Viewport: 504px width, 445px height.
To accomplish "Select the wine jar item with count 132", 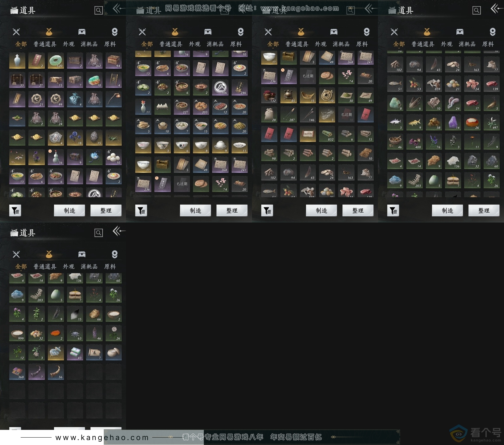I will (x=269, y=95).
